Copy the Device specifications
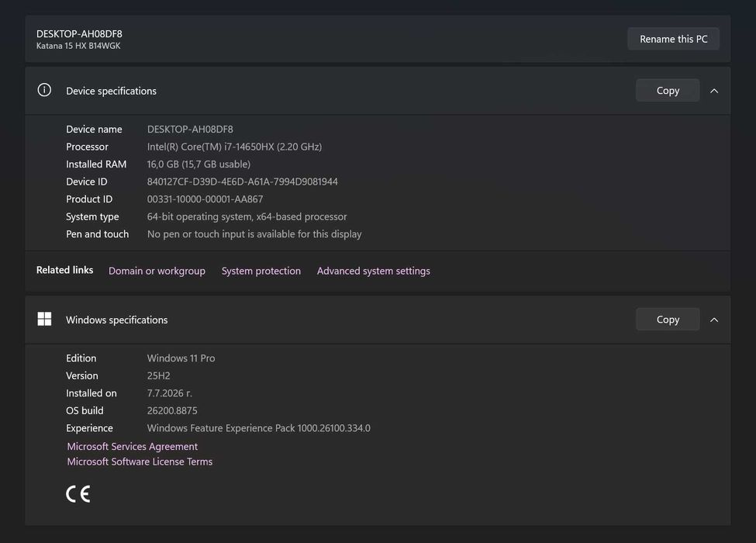756x543 pixels. [668, 91]
